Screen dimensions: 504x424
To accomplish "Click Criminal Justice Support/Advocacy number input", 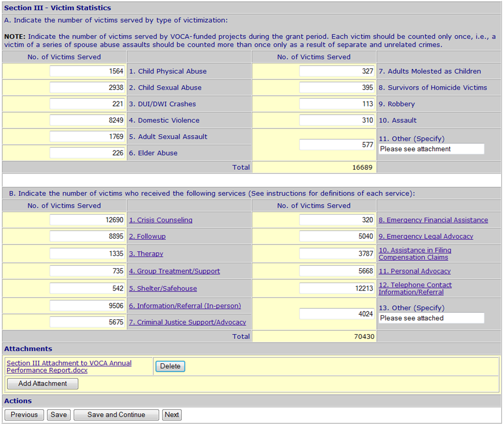I will 87,322.
